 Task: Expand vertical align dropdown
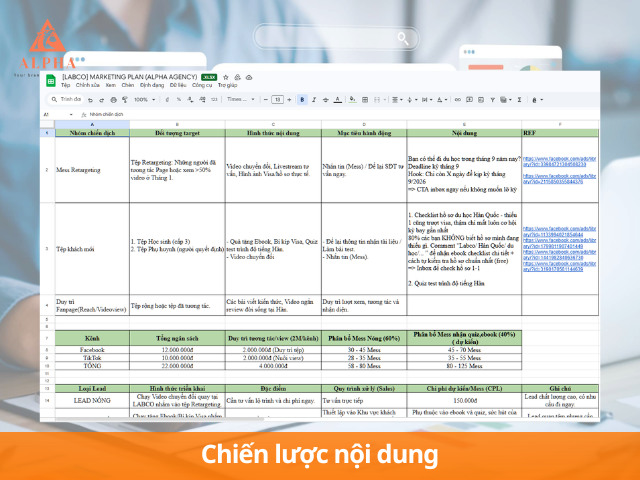[416, 100]
